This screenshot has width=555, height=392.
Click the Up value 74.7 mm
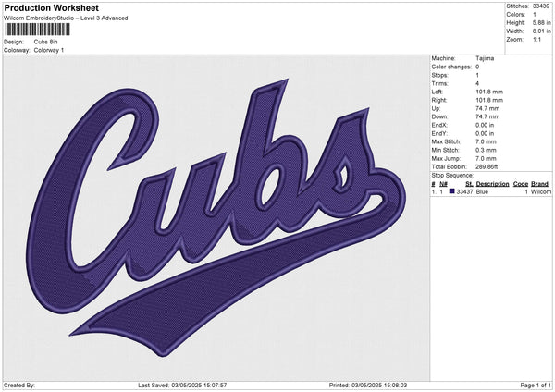[x=487, y=108]
